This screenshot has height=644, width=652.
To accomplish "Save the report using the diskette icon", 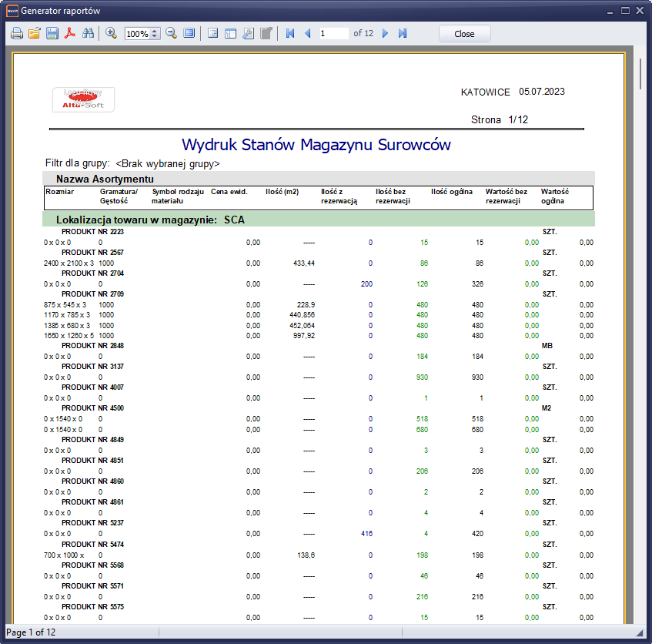I will 52,34.
